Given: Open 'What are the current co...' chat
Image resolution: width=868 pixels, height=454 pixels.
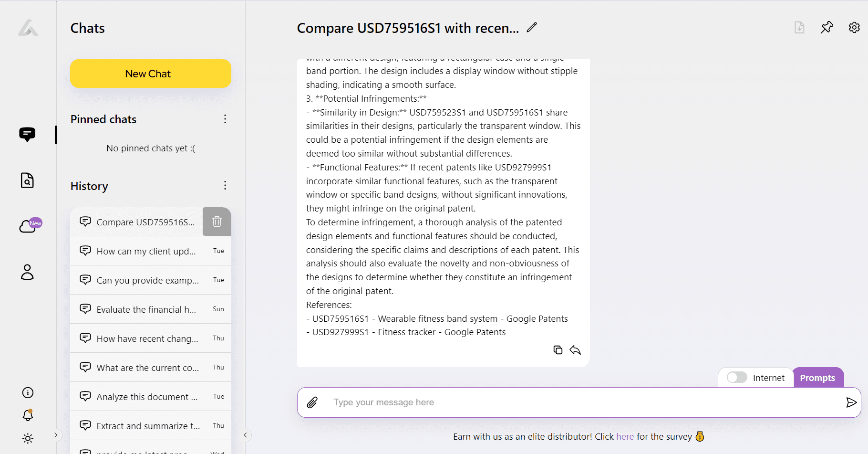Looking at the screenshot, I should click(151, 368).
